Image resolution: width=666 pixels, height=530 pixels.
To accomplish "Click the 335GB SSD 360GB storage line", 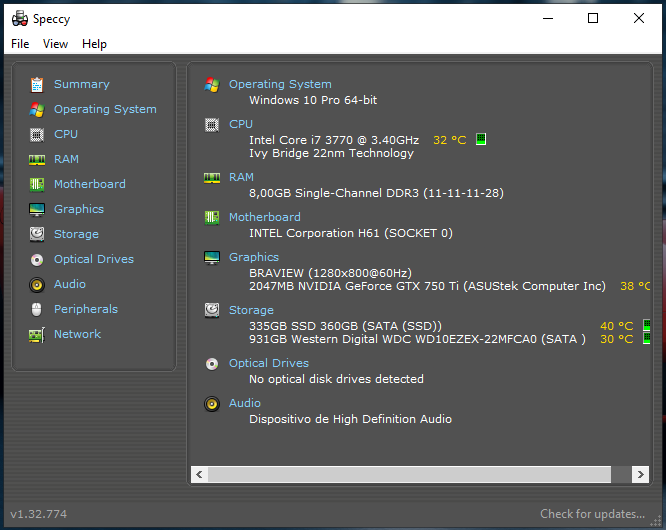I will pyautogui.click(x=345, y=326).
